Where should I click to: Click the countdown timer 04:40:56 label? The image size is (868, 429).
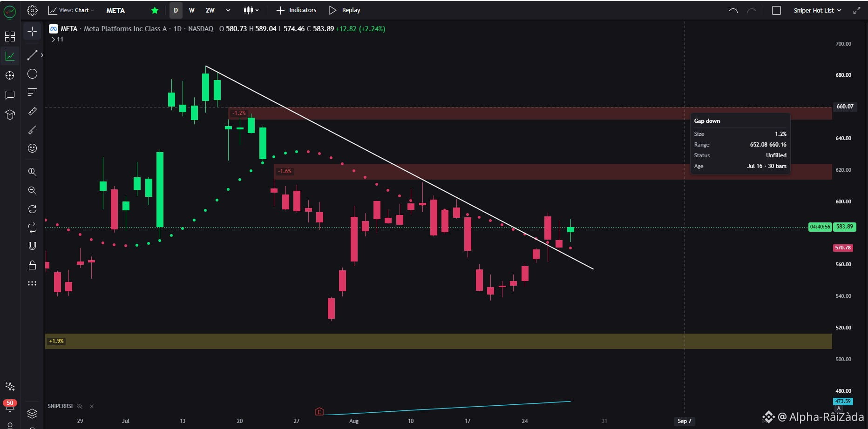pos(820,227)
